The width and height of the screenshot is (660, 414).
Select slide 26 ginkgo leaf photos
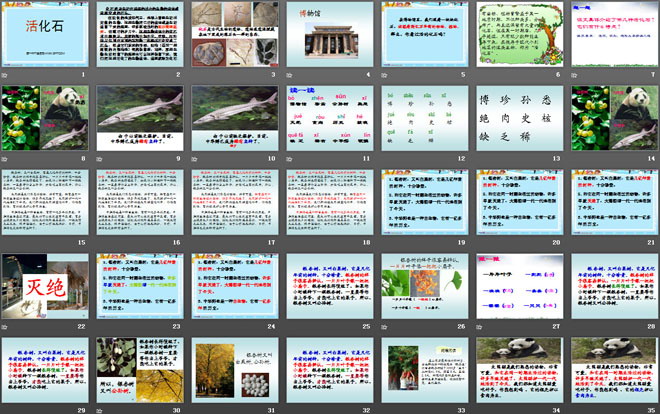(x=425, y=286)
